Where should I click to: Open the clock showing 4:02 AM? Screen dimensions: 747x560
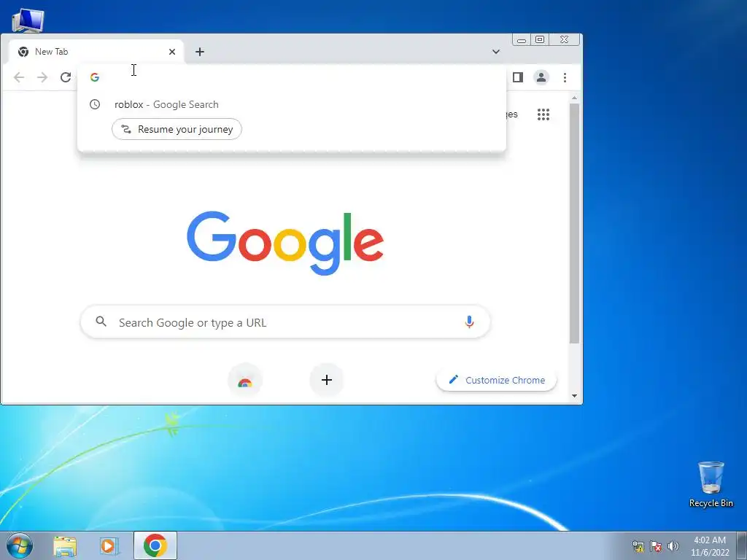(x=710, y=546)
